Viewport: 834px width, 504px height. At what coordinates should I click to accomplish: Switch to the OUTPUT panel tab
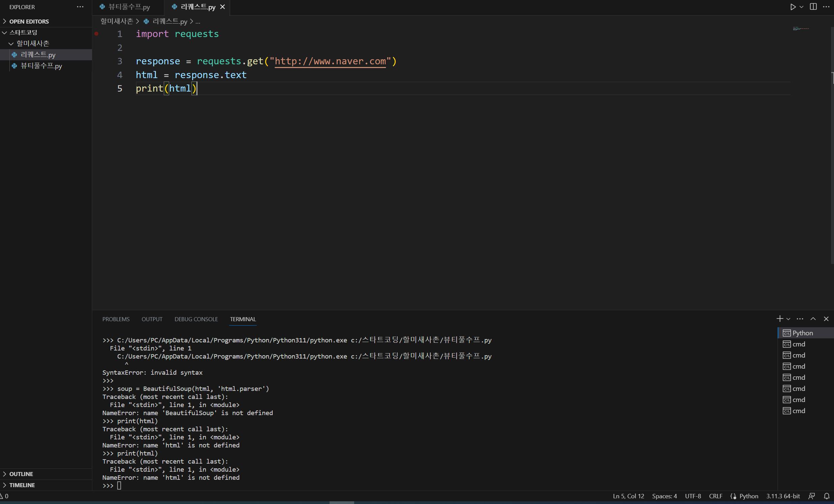click(x=152, y=319)
